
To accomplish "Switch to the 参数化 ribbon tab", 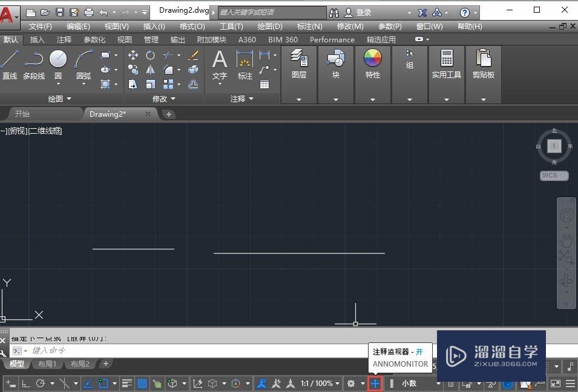I will pos(94,40).
